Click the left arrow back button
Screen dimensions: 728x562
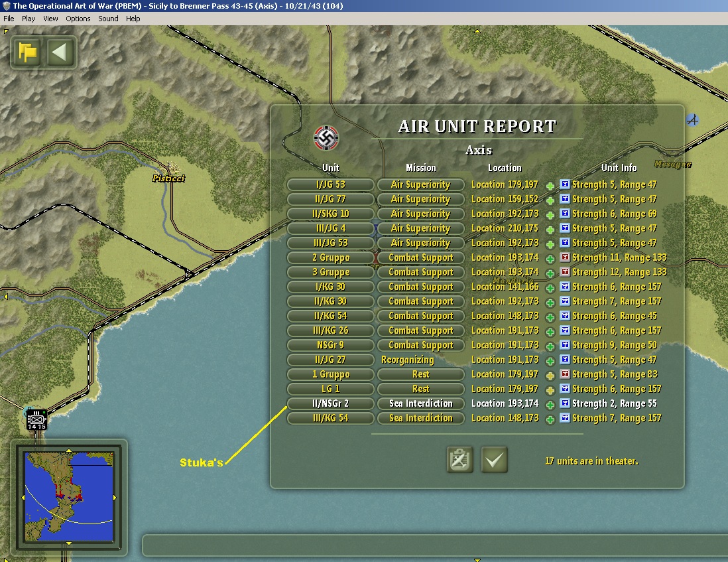[x=59, y=52]
